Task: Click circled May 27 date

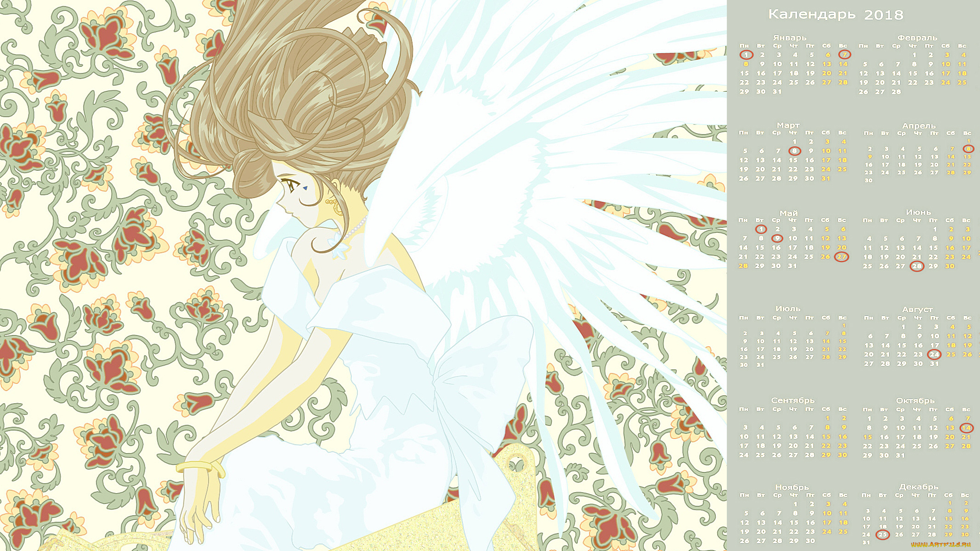Action: click(841, 257)
